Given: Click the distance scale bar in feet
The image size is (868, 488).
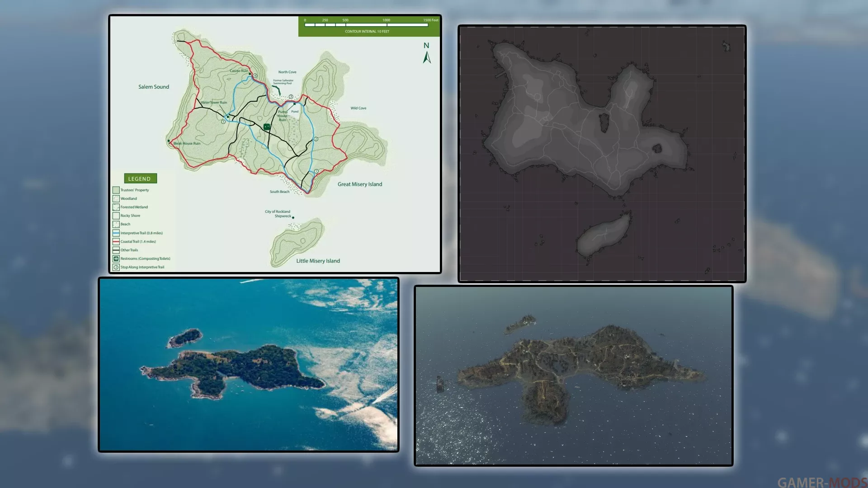Looking at the screenshot, I should tap(366, 25).
